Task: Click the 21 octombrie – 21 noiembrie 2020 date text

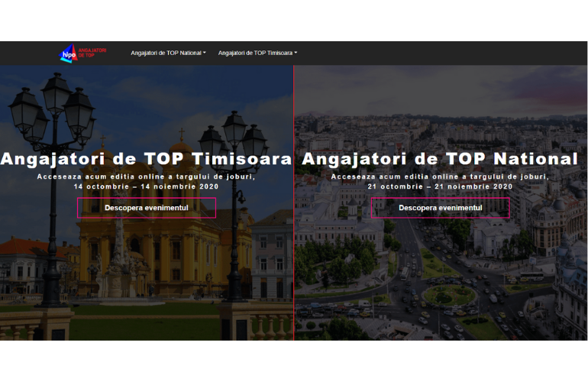Action: click(440, 186)
